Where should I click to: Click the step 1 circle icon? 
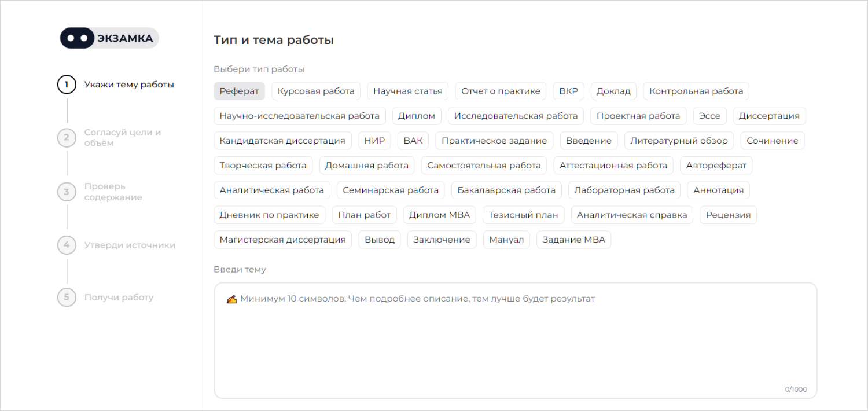pos(67,85)
